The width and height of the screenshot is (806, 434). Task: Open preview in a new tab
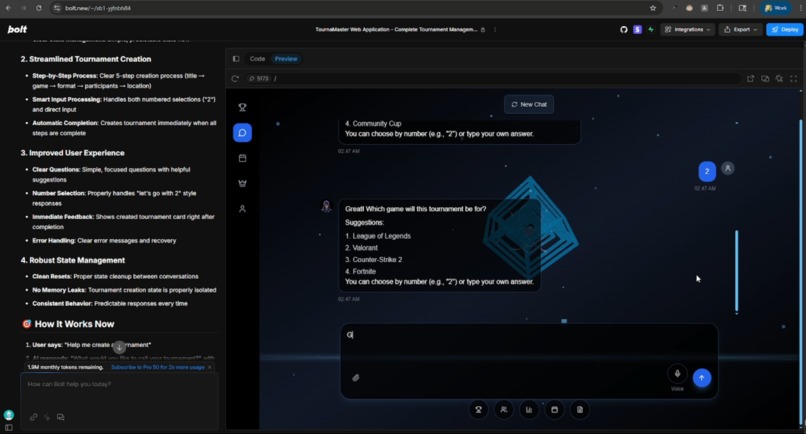click(x=750, y=79)
